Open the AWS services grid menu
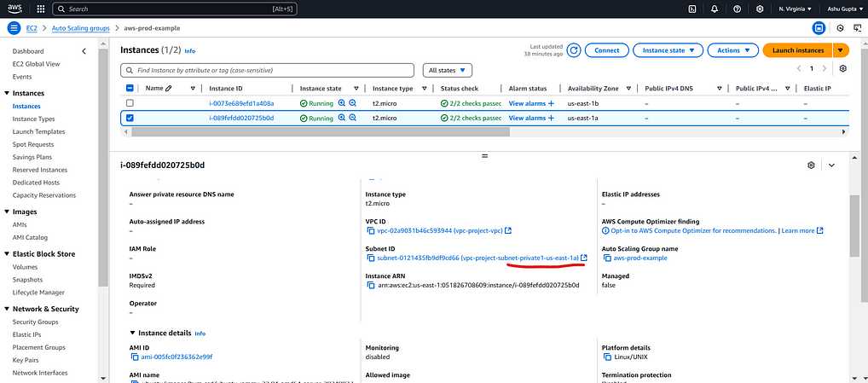This screenshot has width=868, height=383. point(40,9)
